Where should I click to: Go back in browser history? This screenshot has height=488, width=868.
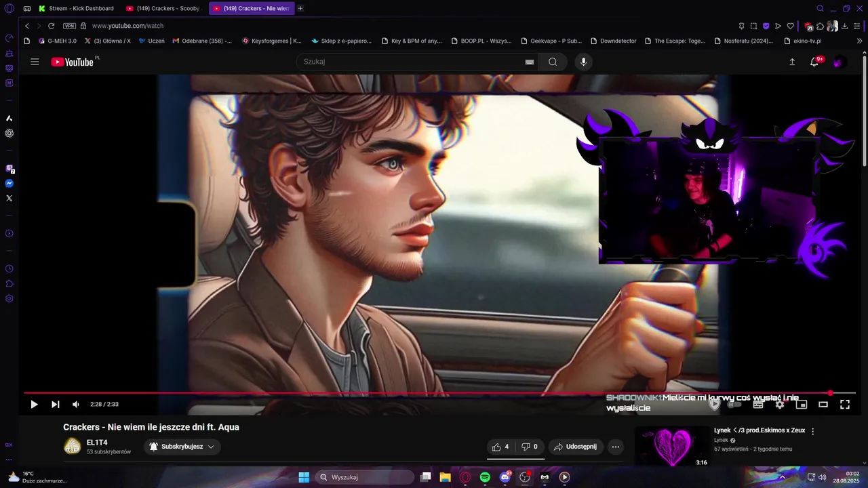27,26
